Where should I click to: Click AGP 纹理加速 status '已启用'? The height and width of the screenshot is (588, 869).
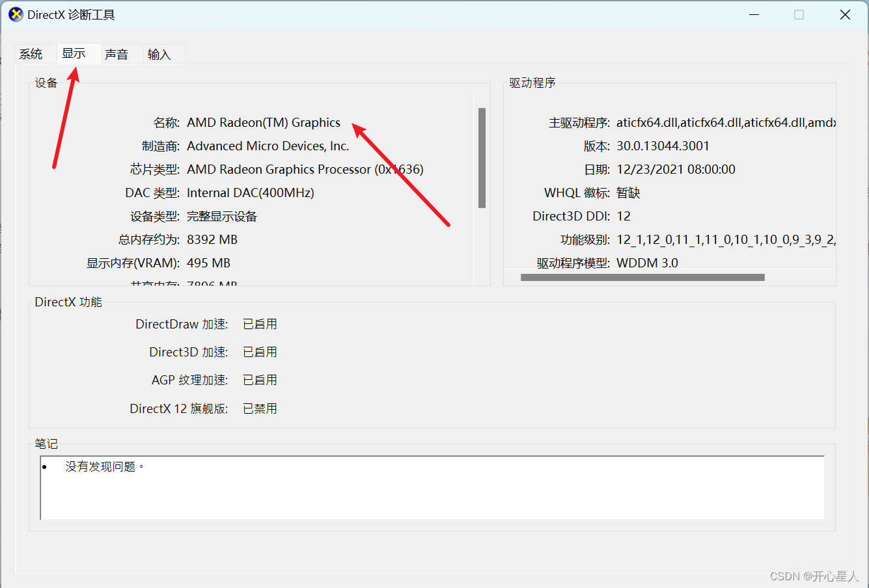260,381
